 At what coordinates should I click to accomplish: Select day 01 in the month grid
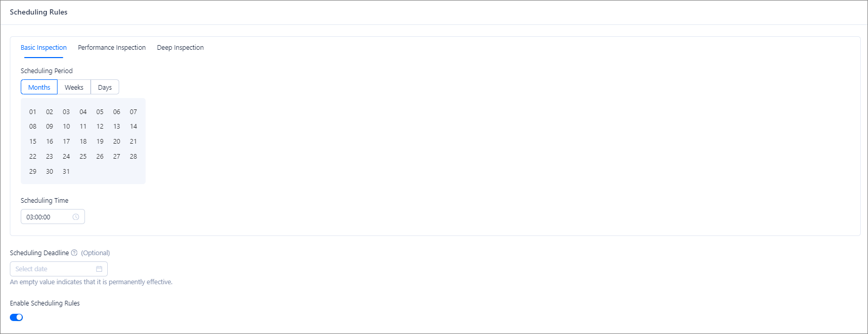33,112
